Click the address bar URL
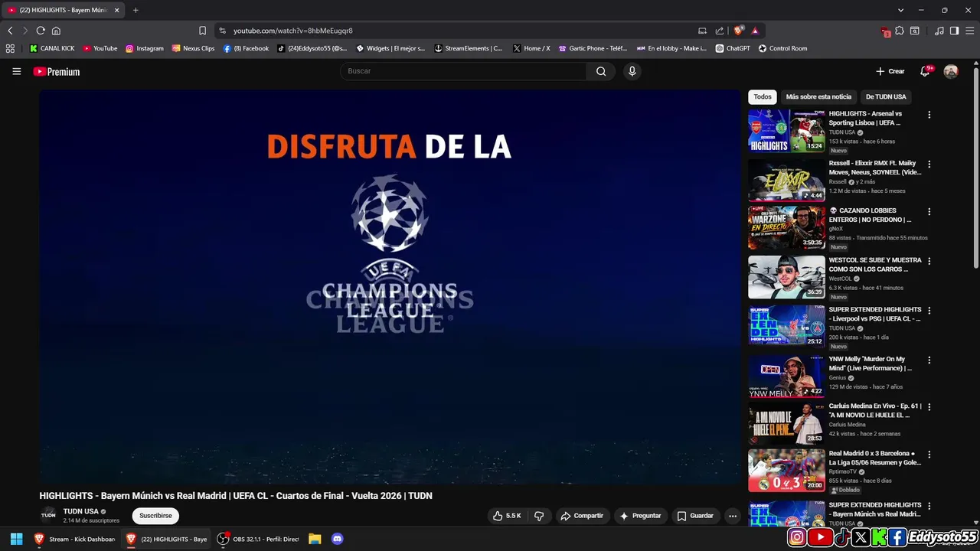 coord(293,31)
